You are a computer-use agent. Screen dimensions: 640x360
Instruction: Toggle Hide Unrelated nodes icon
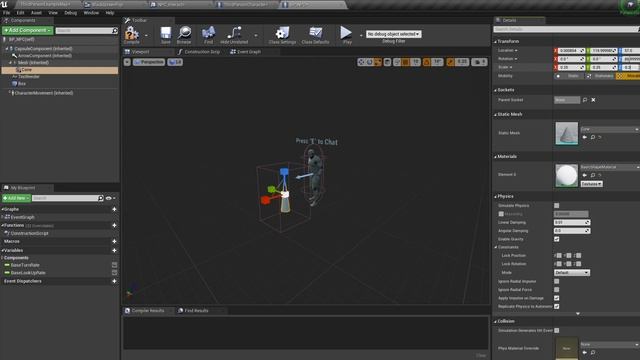tap(234, 34)
